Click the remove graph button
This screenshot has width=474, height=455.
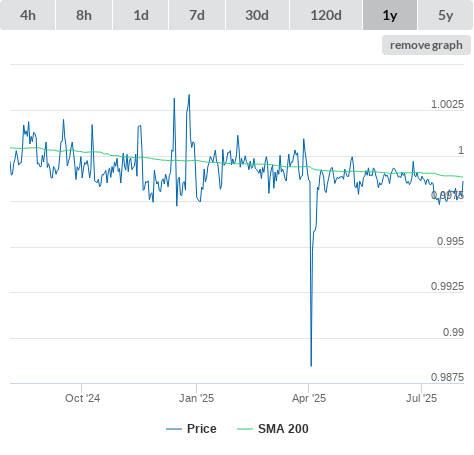point(426,45)
